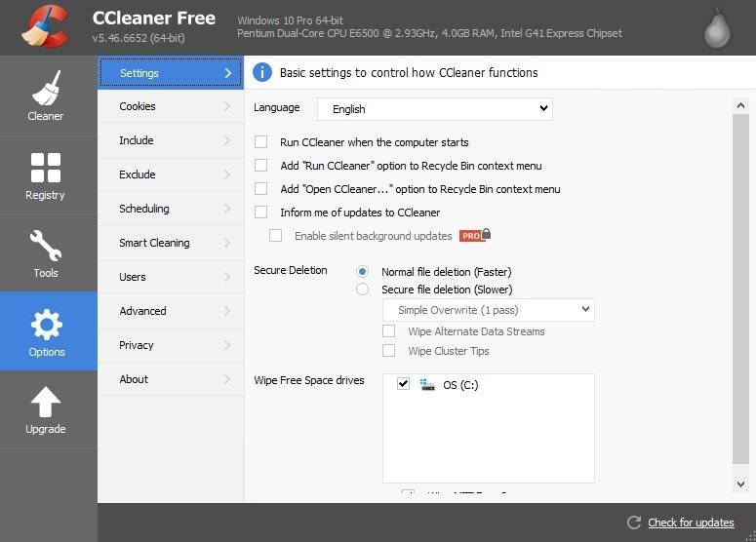Screen dimensions: 756x542
Task: Click the Piriform pear icon
Action: (x=717, y=28)
